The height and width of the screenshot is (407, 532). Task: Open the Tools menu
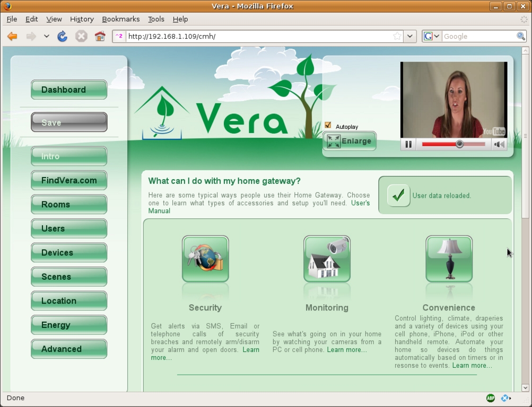click(156, 19)
